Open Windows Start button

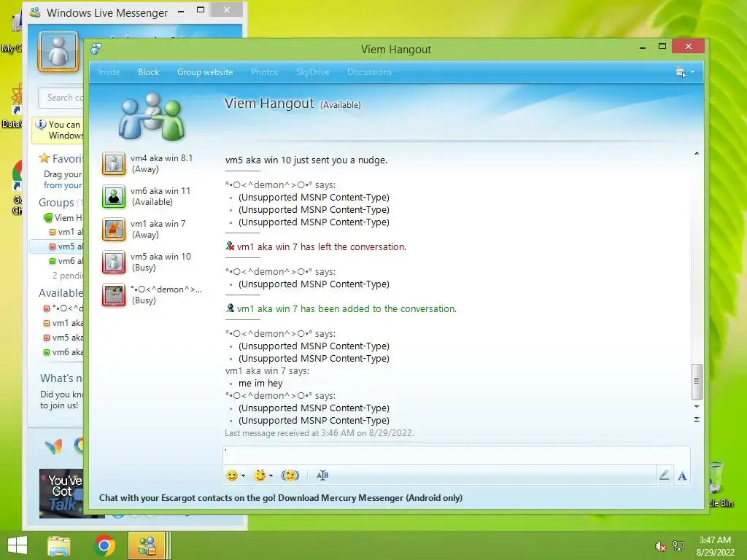click(x=18, y=545)
